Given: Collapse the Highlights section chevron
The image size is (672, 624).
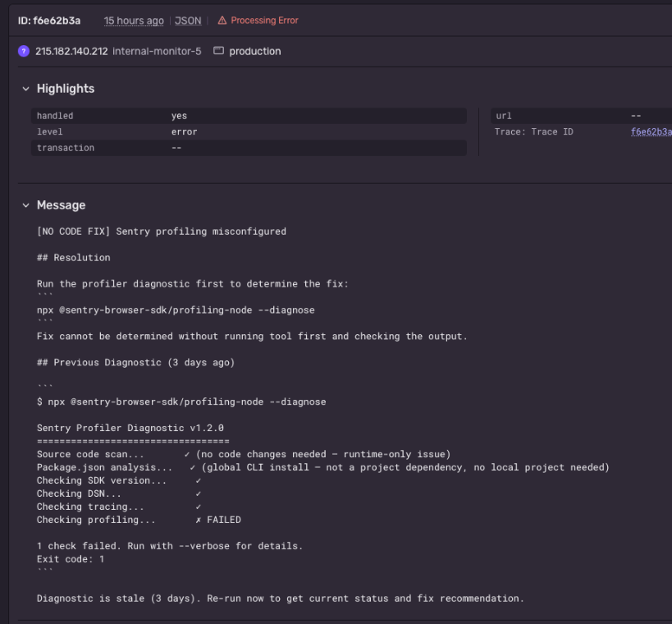Looking at the screenshot, I should tap(25, 89).
